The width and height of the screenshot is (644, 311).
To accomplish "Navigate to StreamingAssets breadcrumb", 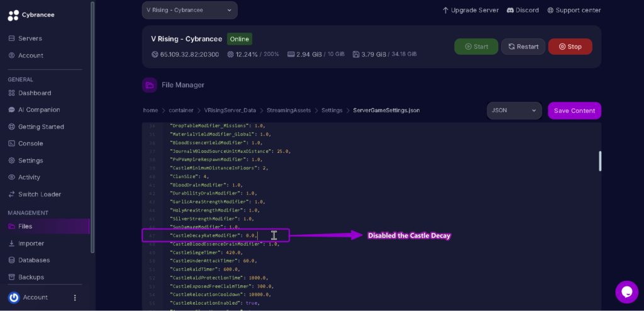I will [289, 110].
